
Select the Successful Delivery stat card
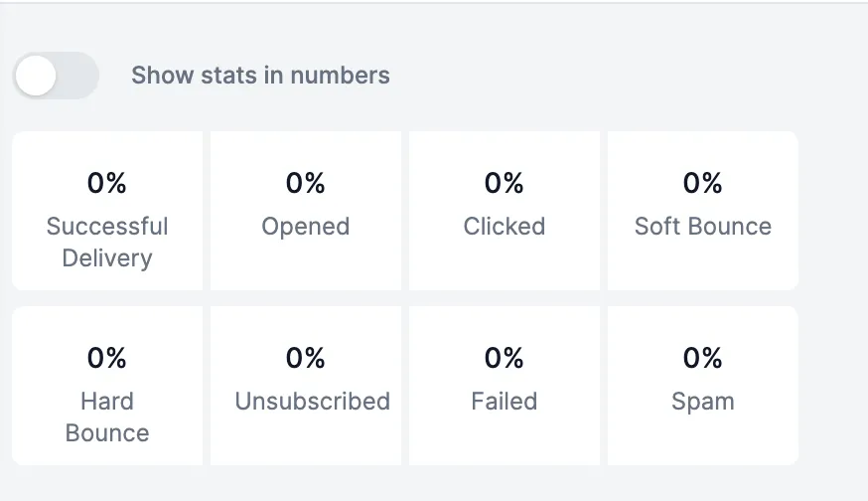(107, 211)
